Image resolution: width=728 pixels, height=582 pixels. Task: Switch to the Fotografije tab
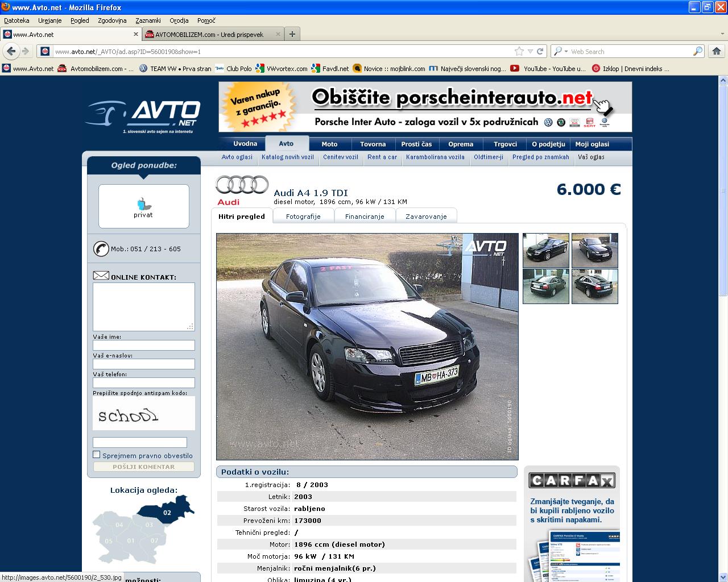point(303,216)
